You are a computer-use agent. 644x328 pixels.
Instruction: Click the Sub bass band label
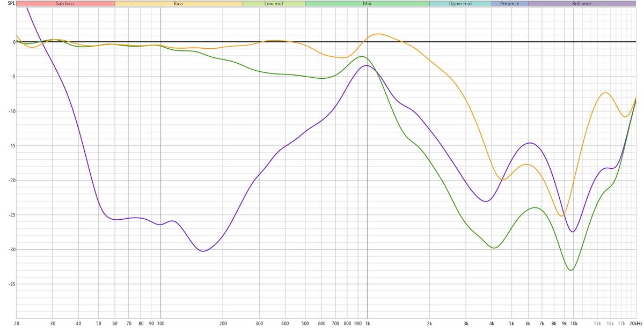65,3
